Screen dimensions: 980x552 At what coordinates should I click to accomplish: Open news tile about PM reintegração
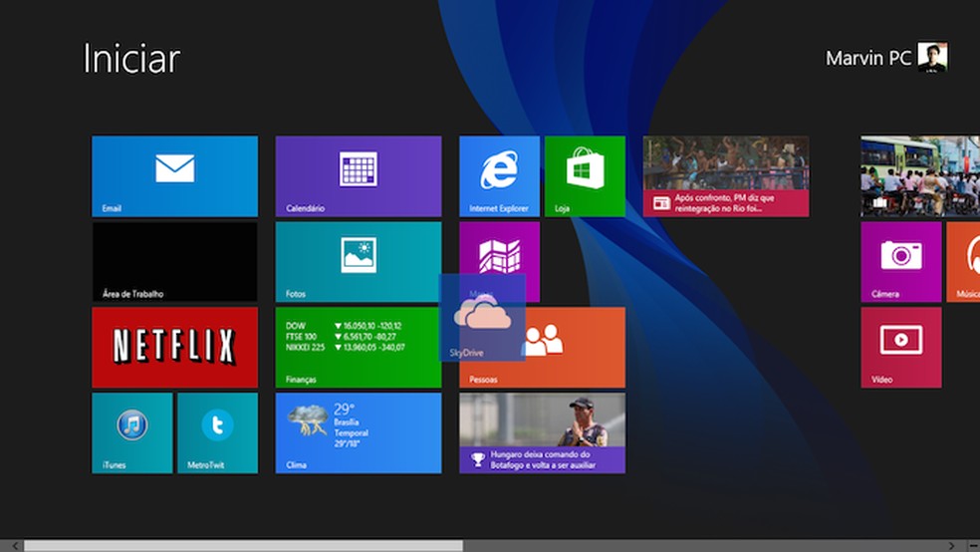coord(726,176)
